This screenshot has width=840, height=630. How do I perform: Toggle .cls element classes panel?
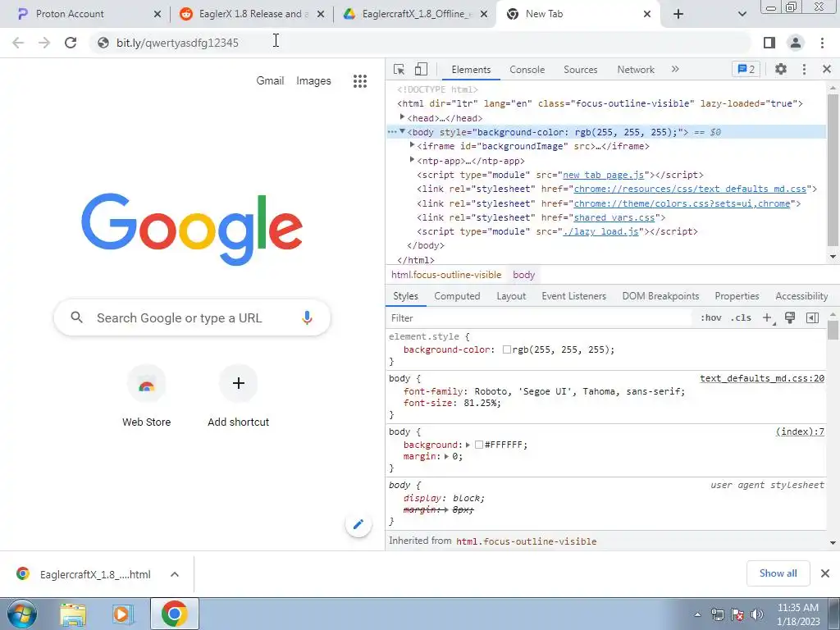741,317
